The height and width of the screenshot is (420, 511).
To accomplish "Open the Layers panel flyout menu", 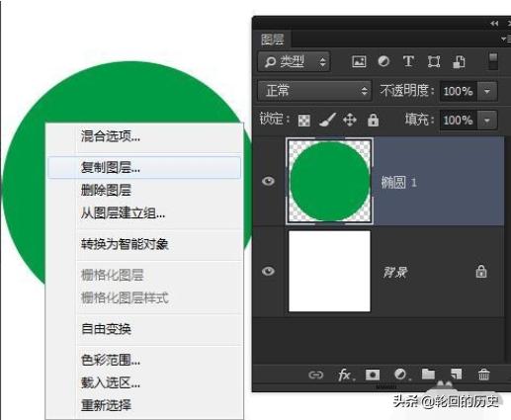I will click(506, 40).
